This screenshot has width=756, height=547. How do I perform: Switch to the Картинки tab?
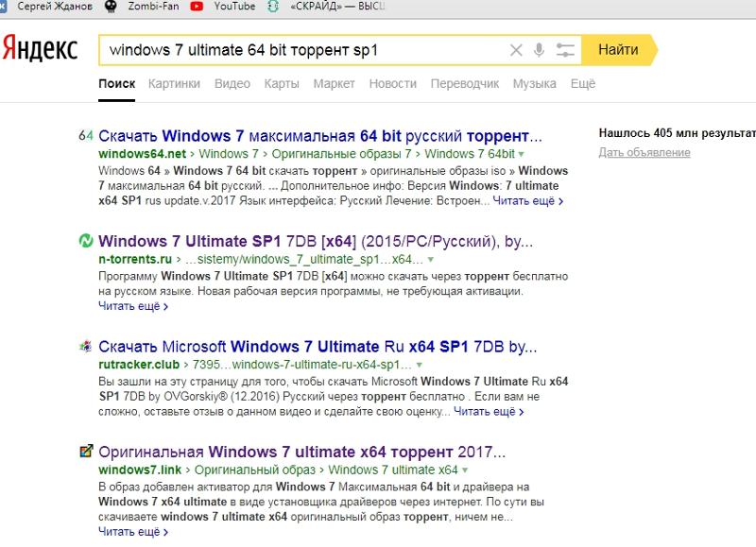click(x=174, y=84)
